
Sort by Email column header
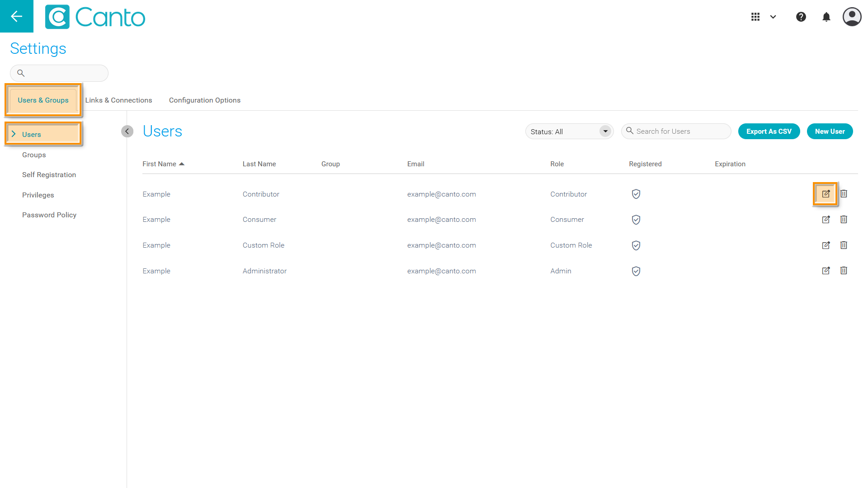point(415,164)
